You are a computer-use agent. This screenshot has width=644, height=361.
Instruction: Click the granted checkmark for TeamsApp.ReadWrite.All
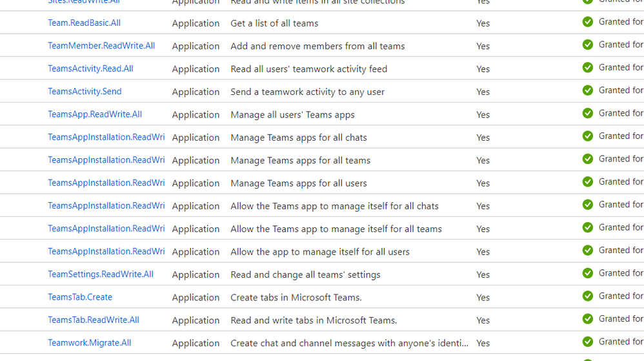(x=587, y=113)
